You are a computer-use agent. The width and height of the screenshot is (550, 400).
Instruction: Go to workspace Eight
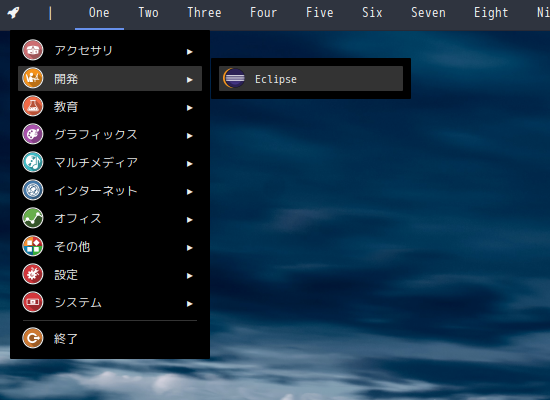click(491, 13)
